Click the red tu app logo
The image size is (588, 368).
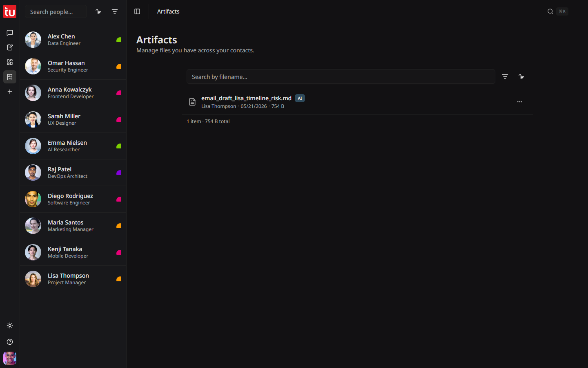click(x=10, y=11)
